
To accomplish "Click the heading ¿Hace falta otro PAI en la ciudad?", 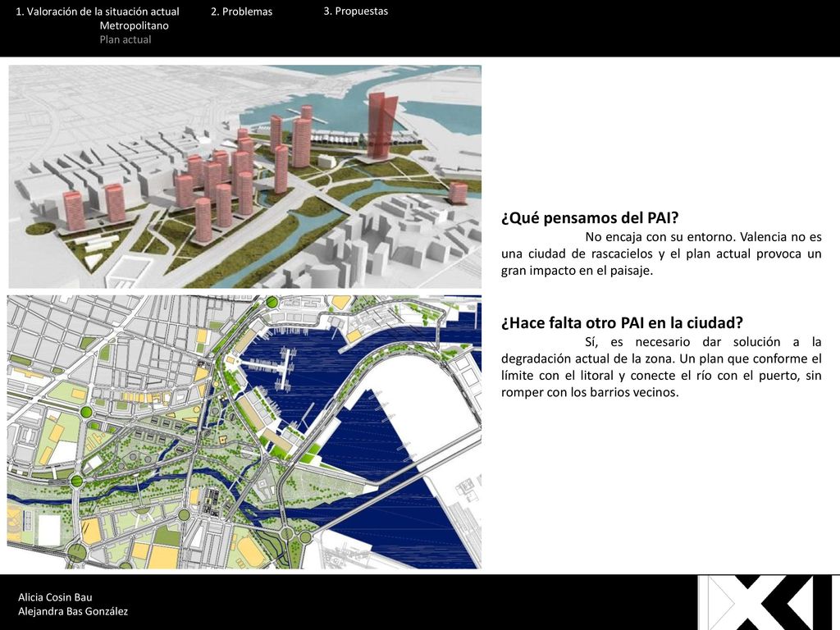I will [x=622, y=323].
